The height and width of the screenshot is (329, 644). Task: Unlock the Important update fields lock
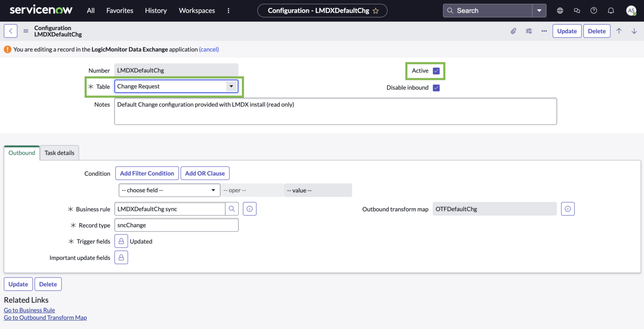coord(121,257)
